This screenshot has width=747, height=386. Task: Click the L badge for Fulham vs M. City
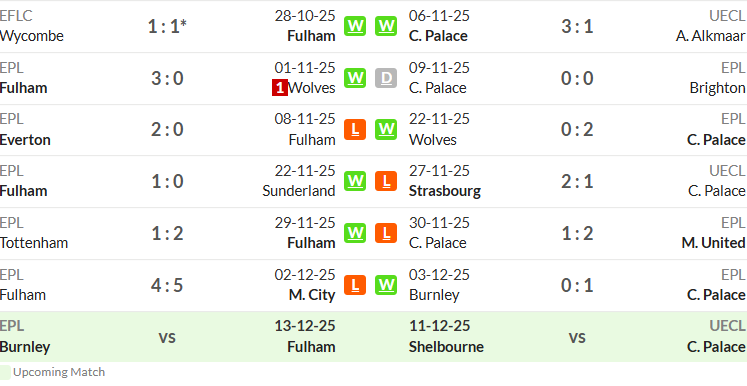pos(355,285)
